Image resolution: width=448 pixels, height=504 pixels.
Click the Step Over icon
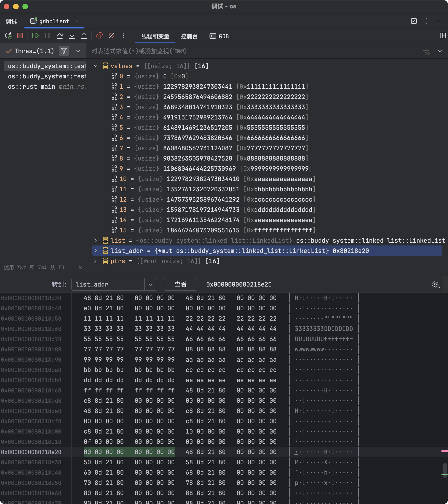[x=60, y=36]
